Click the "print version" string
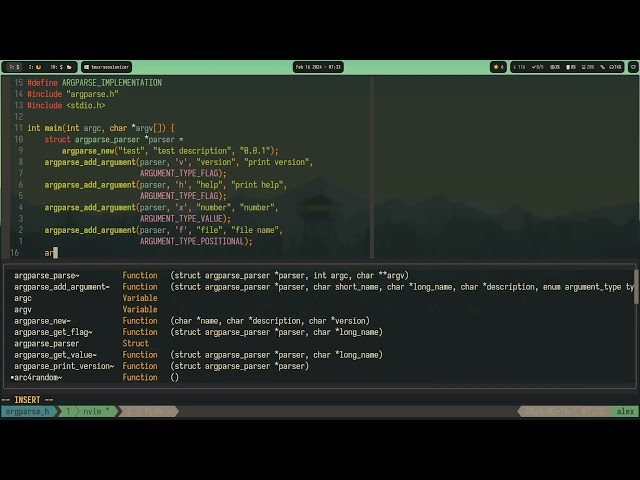The width and height of the screenshot is (640, 480). pyautogui.click(x=276, y=162)
